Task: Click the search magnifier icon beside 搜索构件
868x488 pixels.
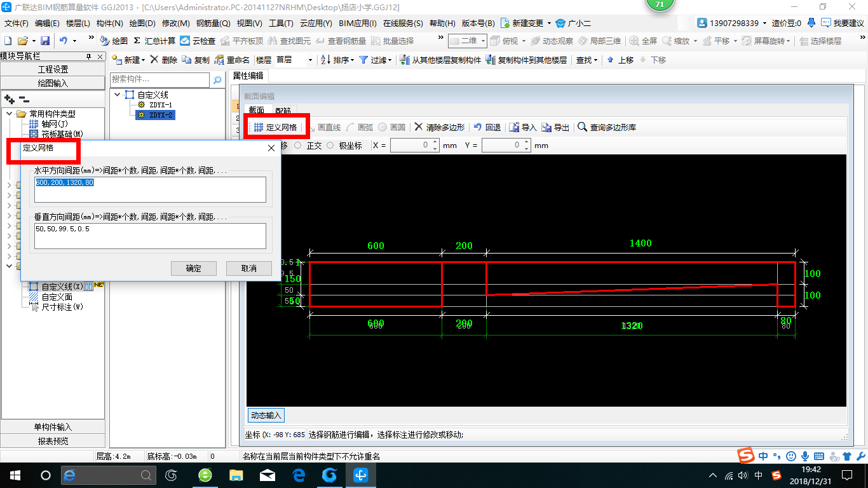Action: pos(217,80)
